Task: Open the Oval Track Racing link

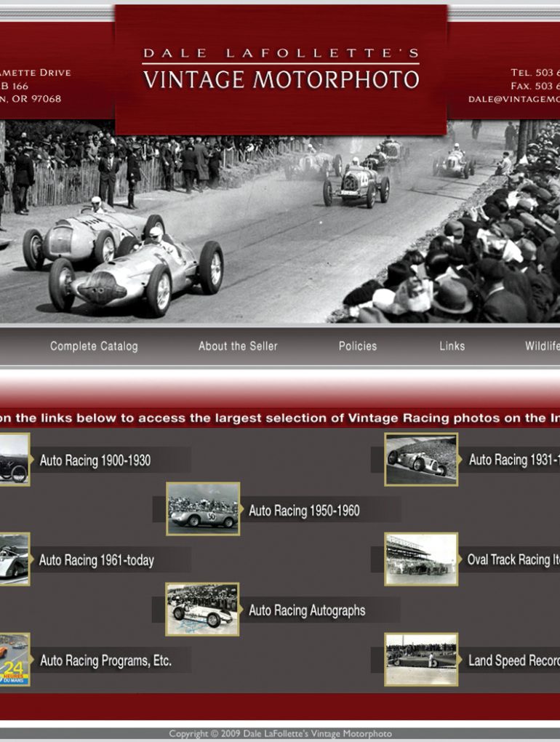Action: pos(513,560)
